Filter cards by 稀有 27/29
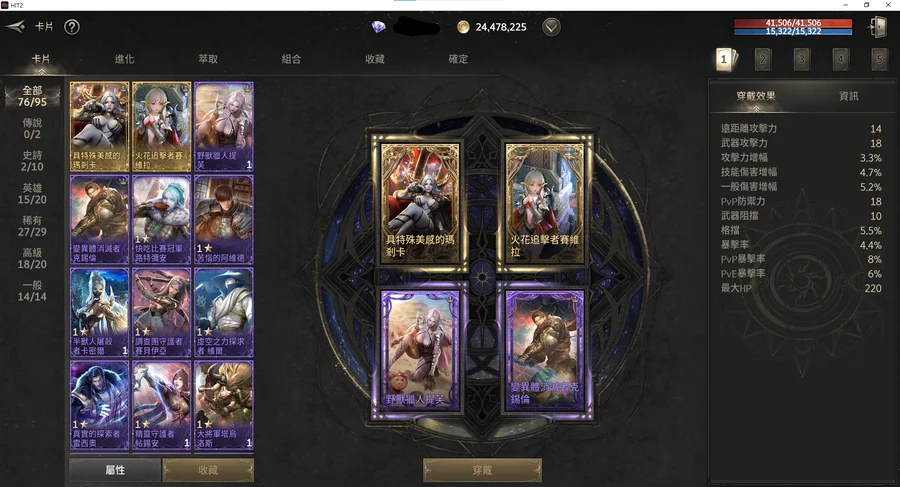Screen dimensions: 900x487 [32, 226]
